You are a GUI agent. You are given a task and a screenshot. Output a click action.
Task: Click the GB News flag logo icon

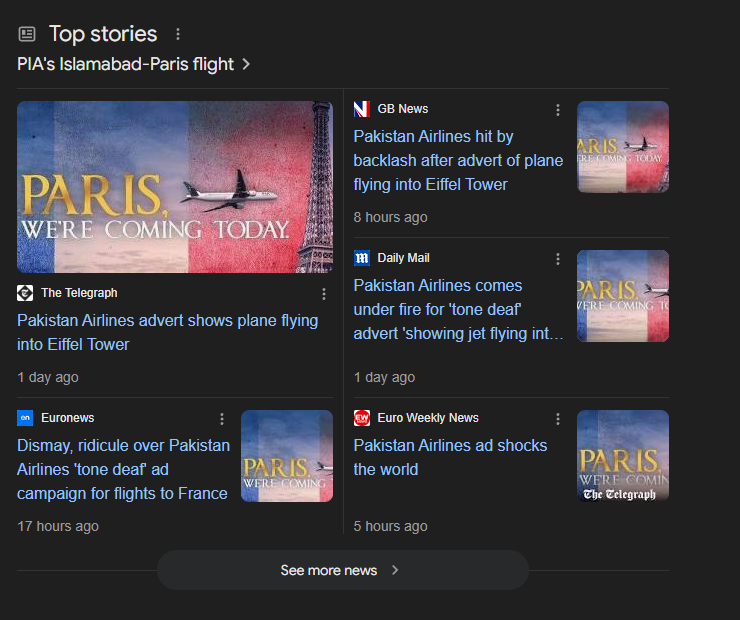[x=362, y=109]
